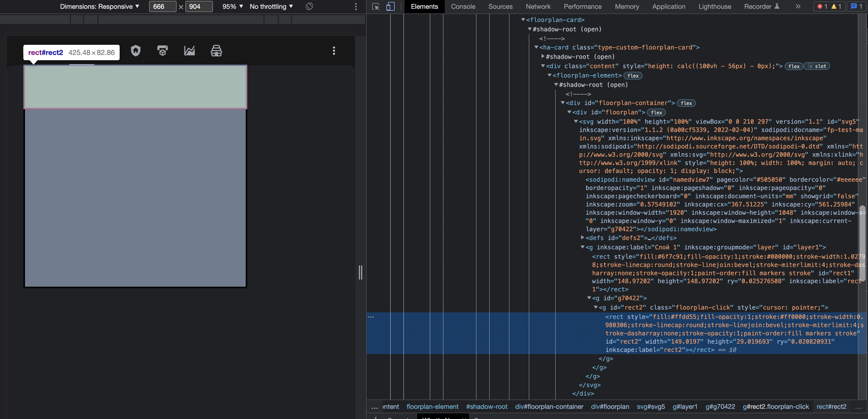The height and width of the screenshot is (419, 868).
Task: Click svg#svg5 in the breadcrumb bar
Action: (x=651, y=407)
